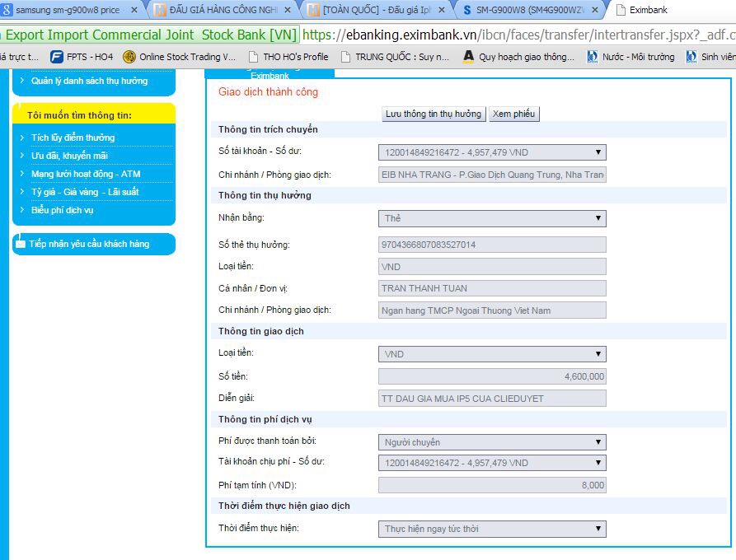Image resolution: width=736 pixels, height=560 pixels.
Task: Expand the Số tài khoản - Số dư dropdown
Action: point(492,152)
